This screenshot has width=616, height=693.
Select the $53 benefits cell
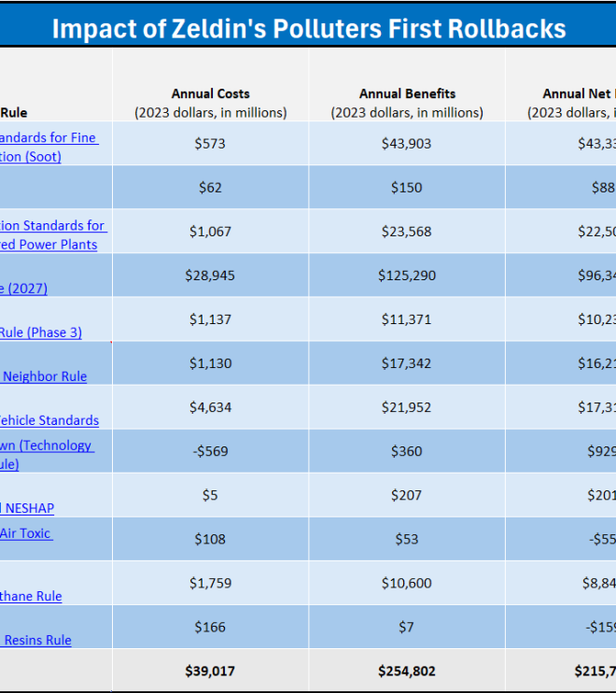(x=407, y=539)
